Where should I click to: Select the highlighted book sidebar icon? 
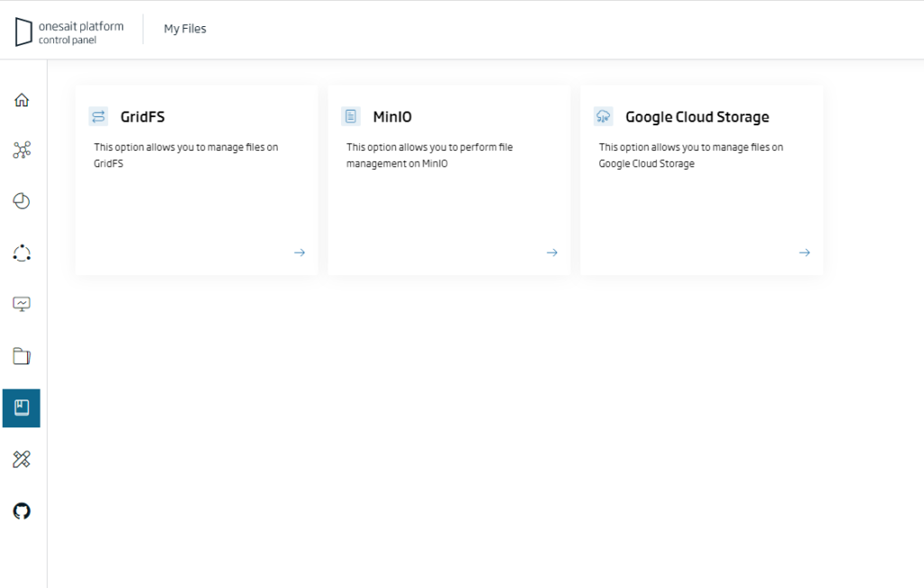click(22, 408)
